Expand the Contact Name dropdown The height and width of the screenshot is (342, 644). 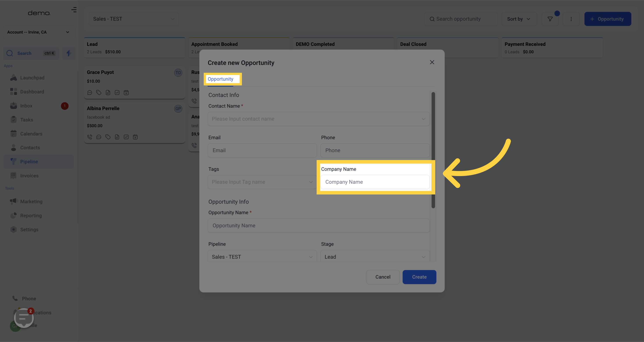(318, 119)
